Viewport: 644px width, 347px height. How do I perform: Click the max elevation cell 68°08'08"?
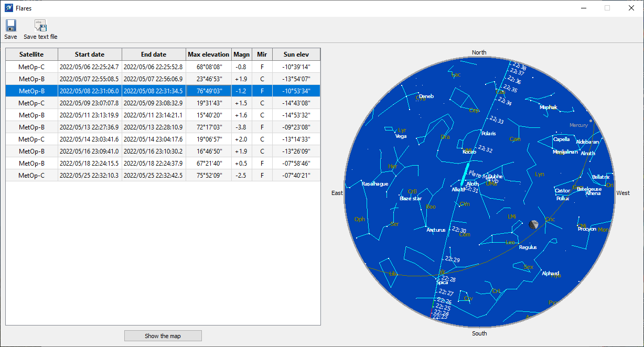(209, 67)
